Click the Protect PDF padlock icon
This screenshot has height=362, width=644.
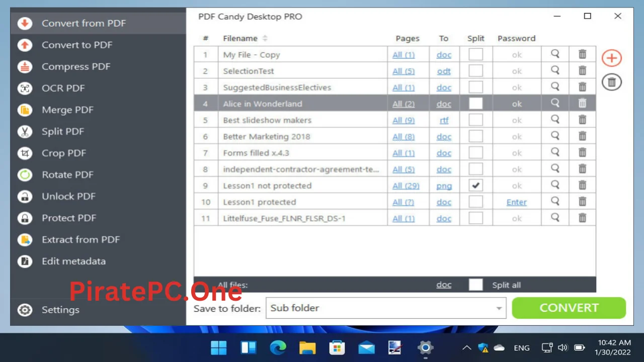[25, 218]
